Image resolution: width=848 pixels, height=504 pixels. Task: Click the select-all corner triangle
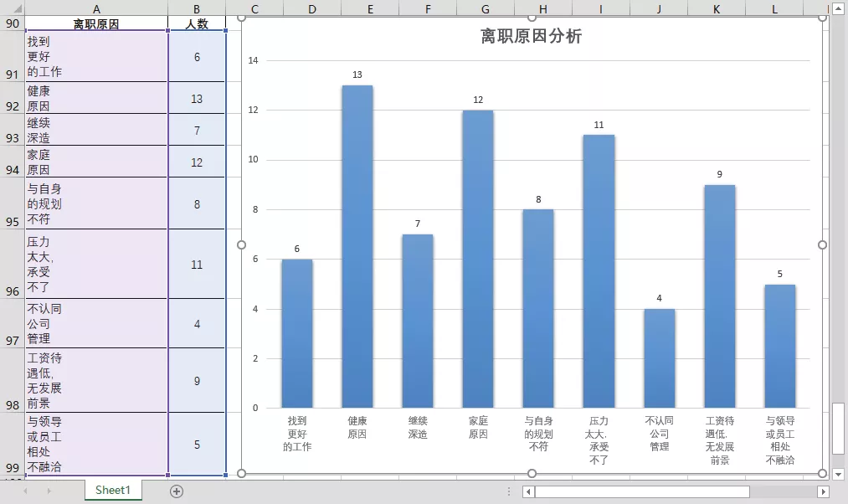pyautogui.click(x=18, y=9)
